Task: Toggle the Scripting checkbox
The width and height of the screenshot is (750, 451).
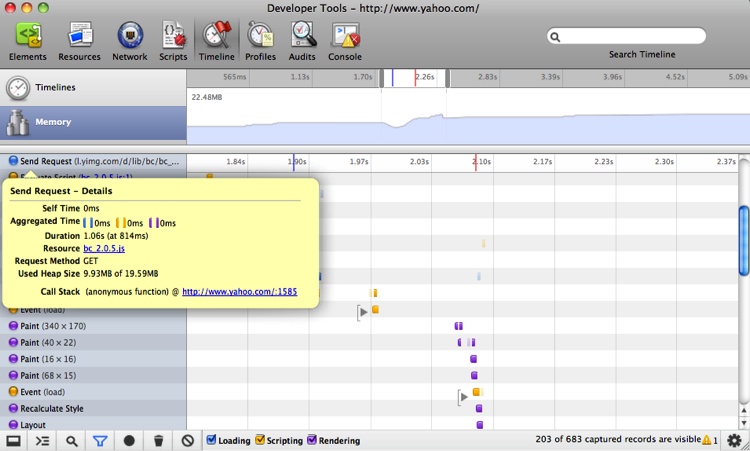Action: pos(260,440)
